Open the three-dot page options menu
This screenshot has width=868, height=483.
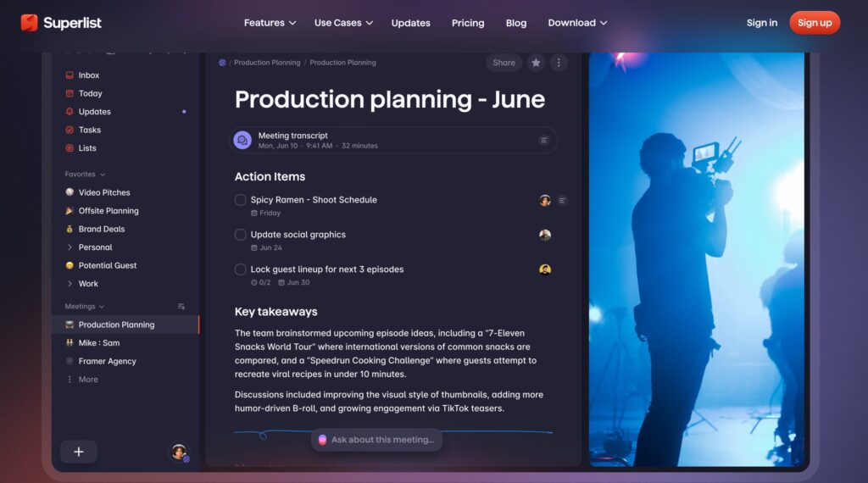point(559,63)
